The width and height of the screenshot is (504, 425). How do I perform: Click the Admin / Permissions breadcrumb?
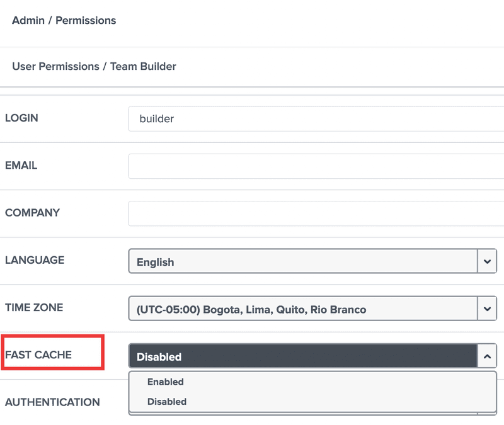pos(64,20)
